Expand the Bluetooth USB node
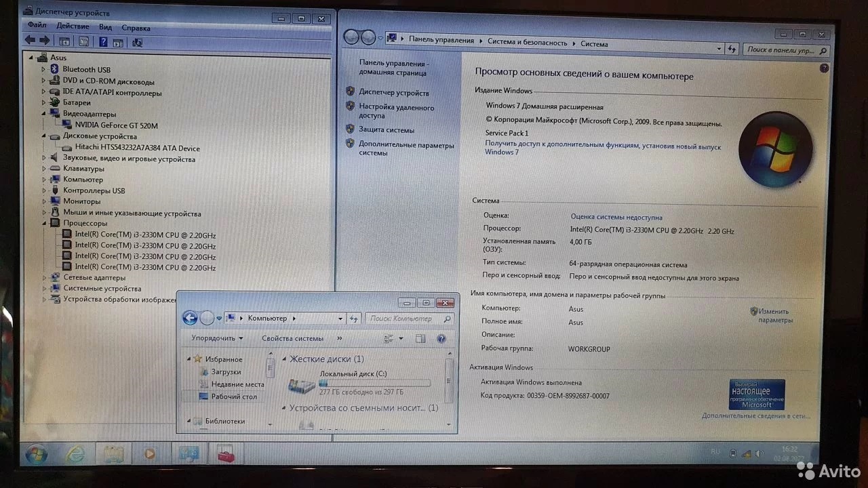 click(x=43, y=70)
